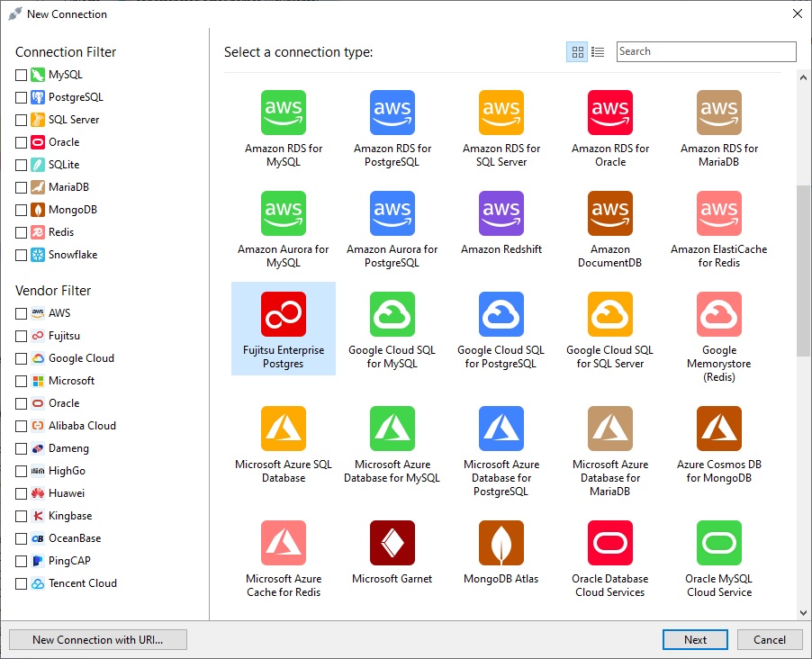Choose the MongoDB Atlas connection icon
812x659 pixels.
(x=501, y=543)
